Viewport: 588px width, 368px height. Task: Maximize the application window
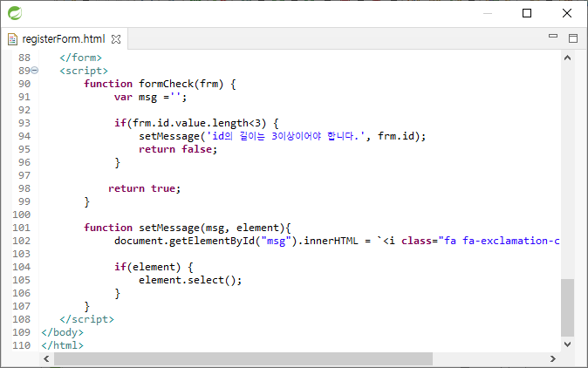[x=527, y=13]
